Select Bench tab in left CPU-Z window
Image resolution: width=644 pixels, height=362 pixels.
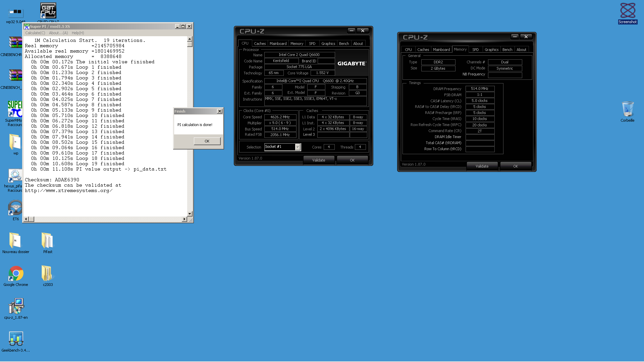pos(344,44)
